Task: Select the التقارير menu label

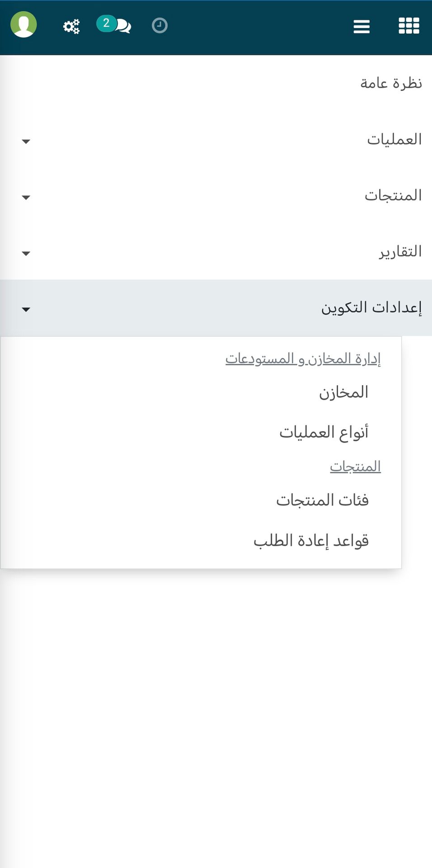Action: pyautogui.click(x=400, y=251)
